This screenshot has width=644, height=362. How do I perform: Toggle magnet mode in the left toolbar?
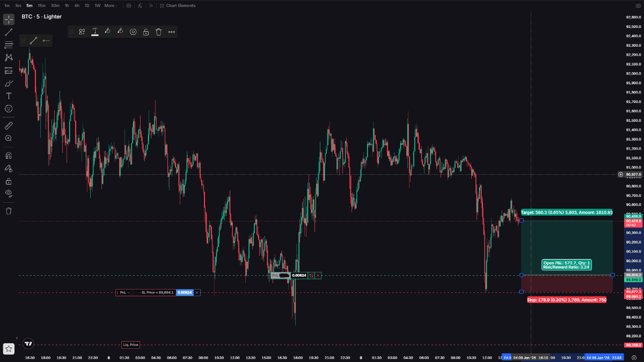point(9,156)
